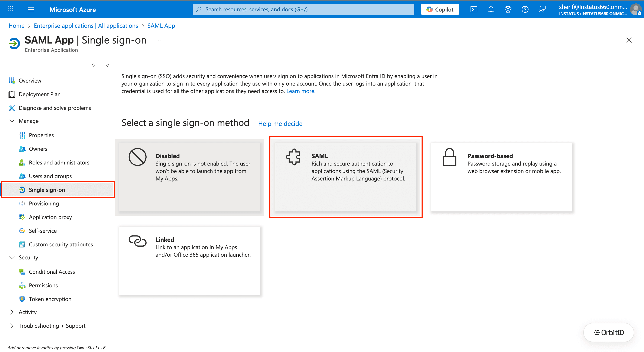Click the Provisioning icon in sidebar
This screenshot has width=644, height=352.
(x=22, y=203)
